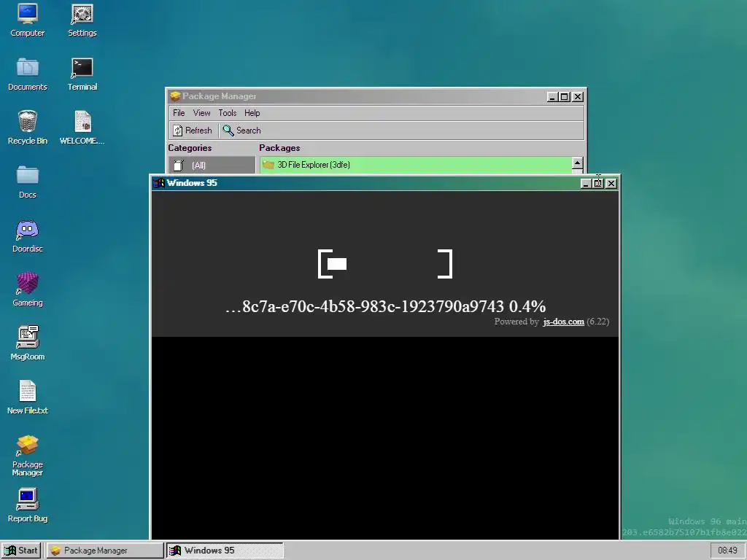Click the Package Manager title bar icon

[175, 96]
